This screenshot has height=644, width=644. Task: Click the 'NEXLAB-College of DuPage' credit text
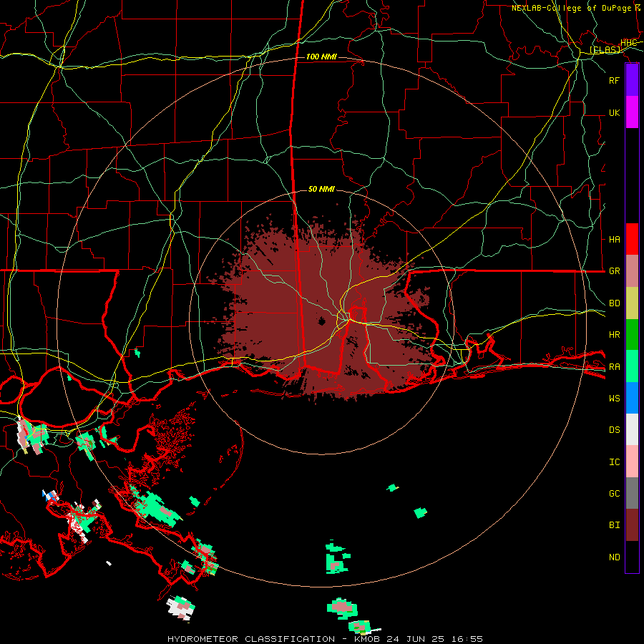[571, 8]
